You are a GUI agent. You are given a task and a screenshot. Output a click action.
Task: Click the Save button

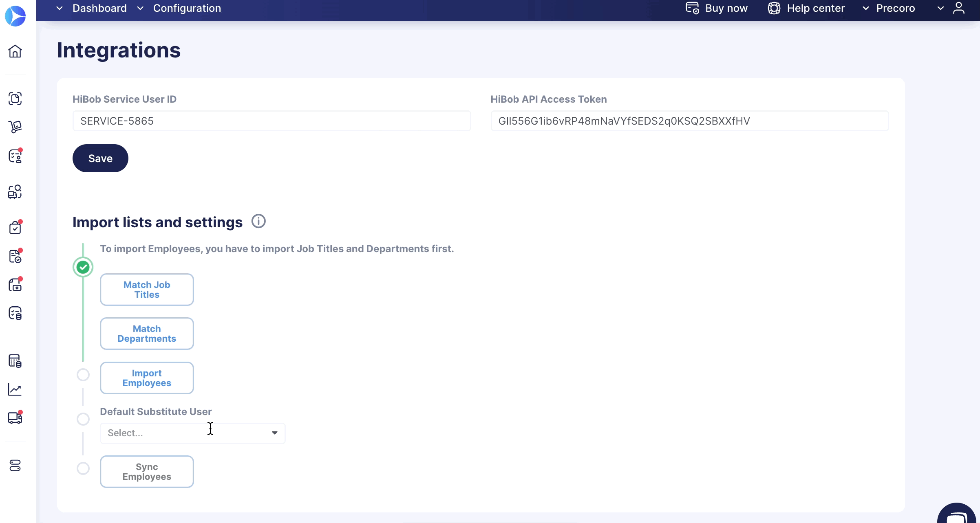pos(100,158)
